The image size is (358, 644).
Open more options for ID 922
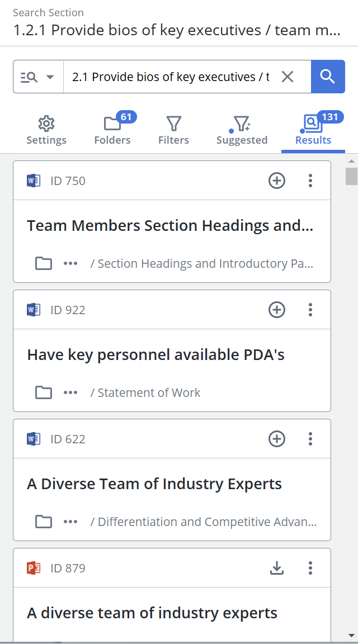pyautogui.click(x=310, y=310)
